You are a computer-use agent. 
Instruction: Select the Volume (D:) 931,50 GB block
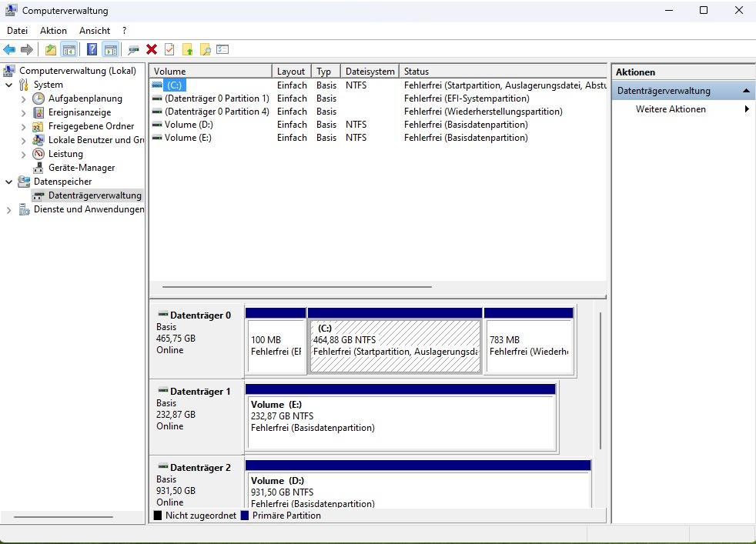tap(419, 484)
